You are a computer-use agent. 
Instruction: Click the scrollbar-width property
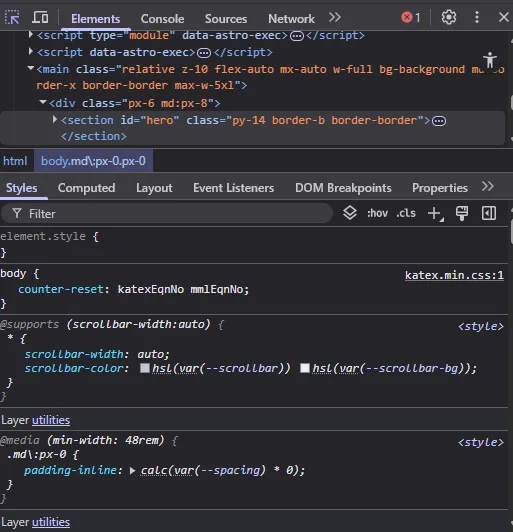74,354
